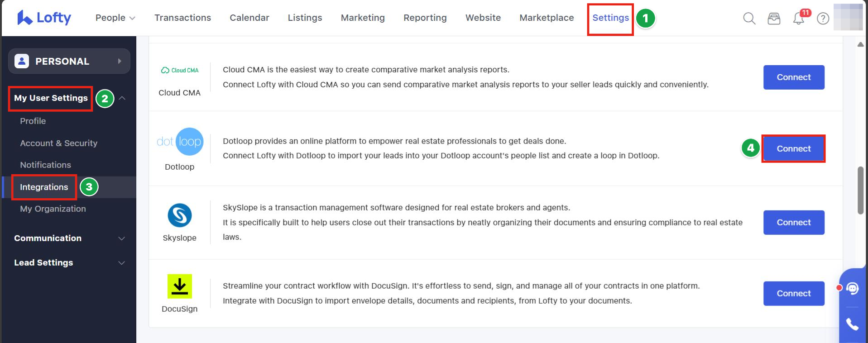
Task: Open the search magnifier icon
Action: [x=749, y=19]
